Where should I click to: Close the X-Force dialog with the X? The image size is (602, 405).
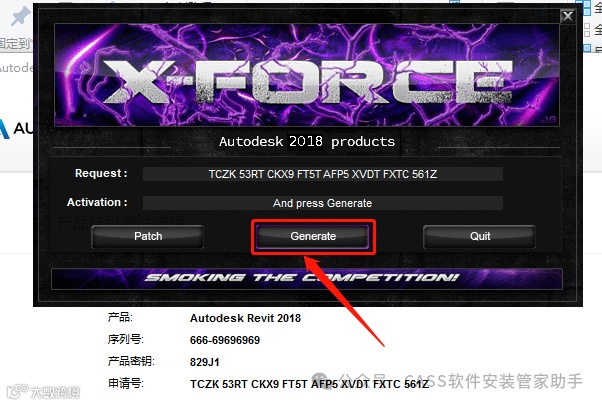(567, 16)
